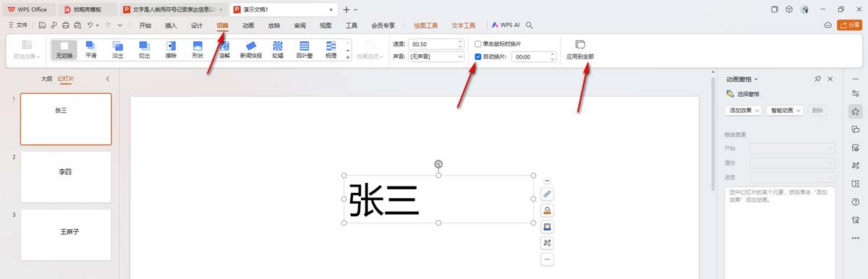Apply the 形状 transition effect
Viewport: 868px width, 279px height.
(x=197, y=49)
